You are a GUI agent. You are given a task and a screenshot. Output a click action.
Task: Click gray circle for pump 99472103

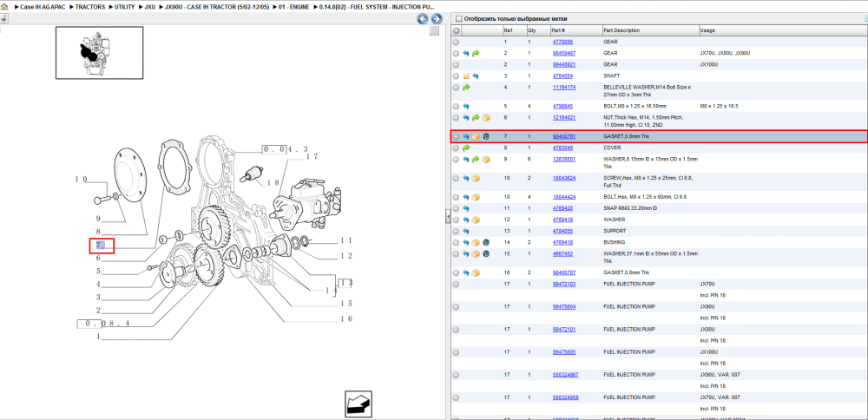point(456,284)
